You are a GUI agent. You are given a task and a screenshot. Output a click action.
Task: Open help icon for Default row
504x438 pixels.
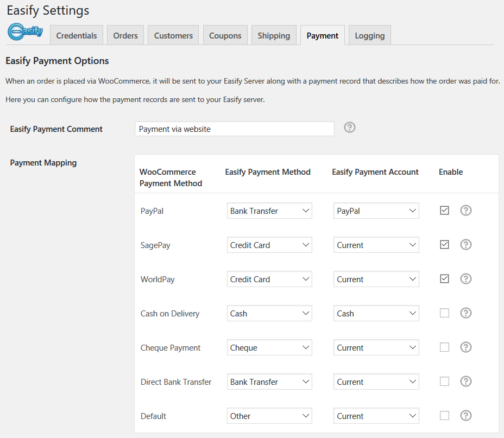[x=466, y=416]
